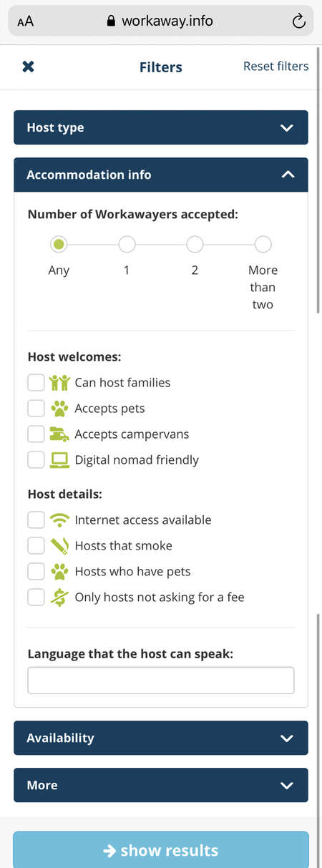Expand the Availability section

click(x=161, y=738)
